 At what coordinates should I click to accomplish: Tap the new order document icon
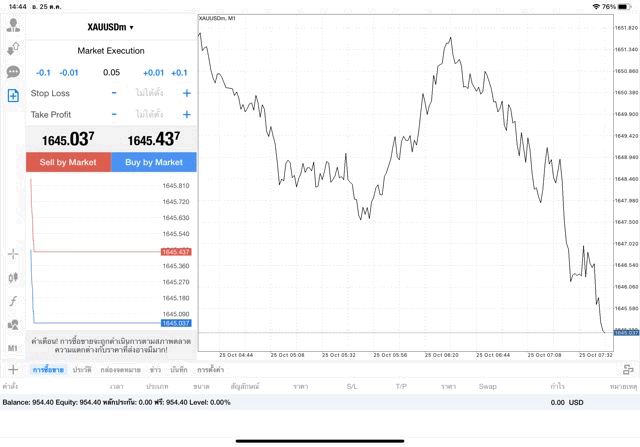[x=13, y=96]
